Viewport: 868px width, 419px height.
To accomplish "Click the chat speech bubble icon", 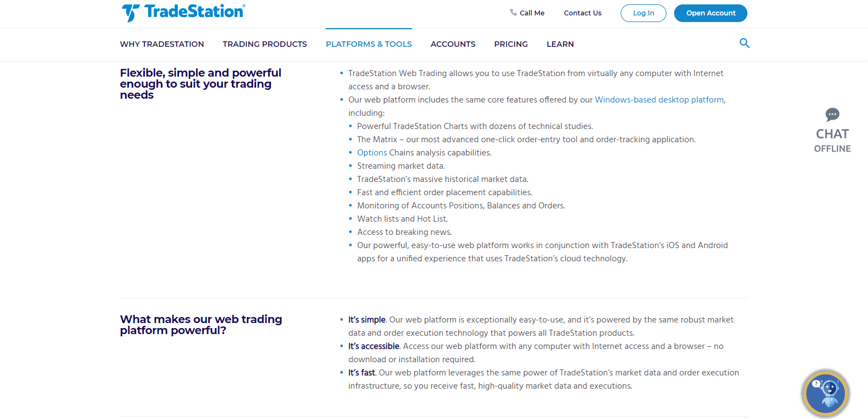I will (832, 114).
